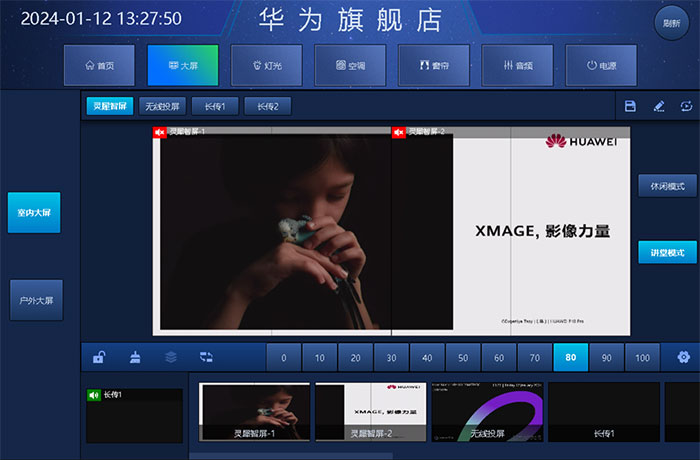Go to the 音频 audio tab
700x460 pixels.
coord(517,65)
